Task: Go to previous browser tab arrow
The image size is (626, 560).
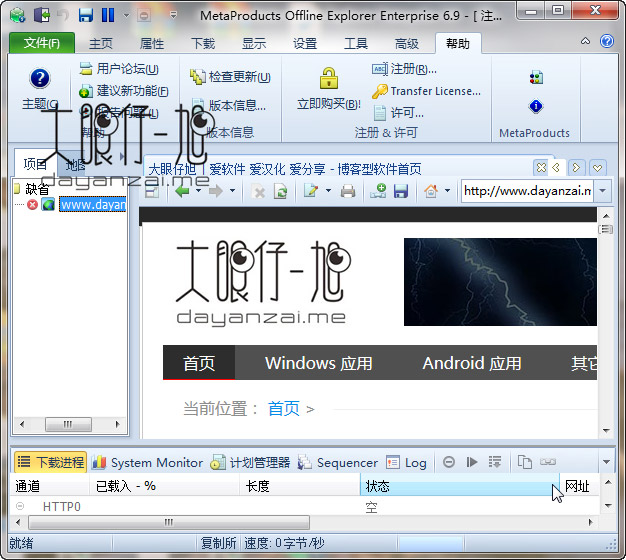Action: 556,168
